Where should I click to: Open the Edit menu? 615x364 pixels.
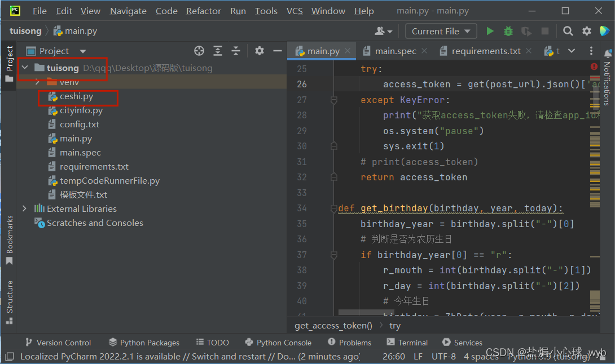click(x=64, y=11)
